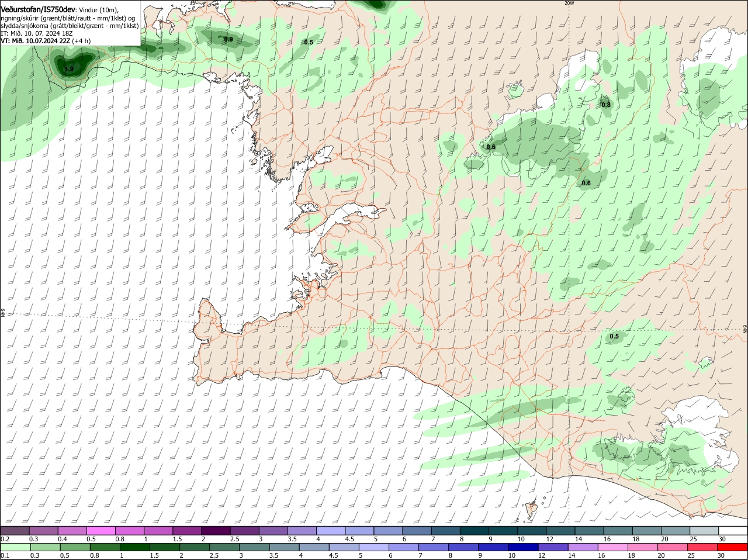
Task: Pick the bottom legend swatch starting at 2.5
Action: [x=224, y=547]
